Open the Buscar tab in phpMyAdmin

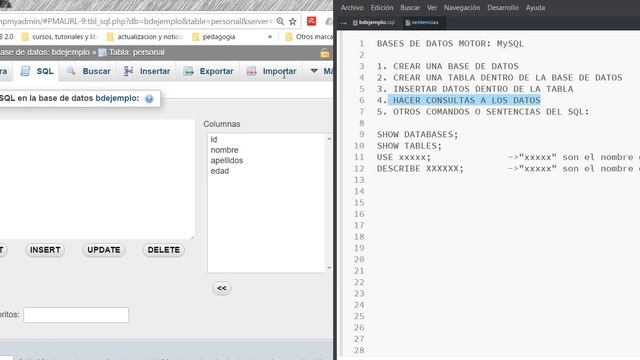click(x=89, y=71)
